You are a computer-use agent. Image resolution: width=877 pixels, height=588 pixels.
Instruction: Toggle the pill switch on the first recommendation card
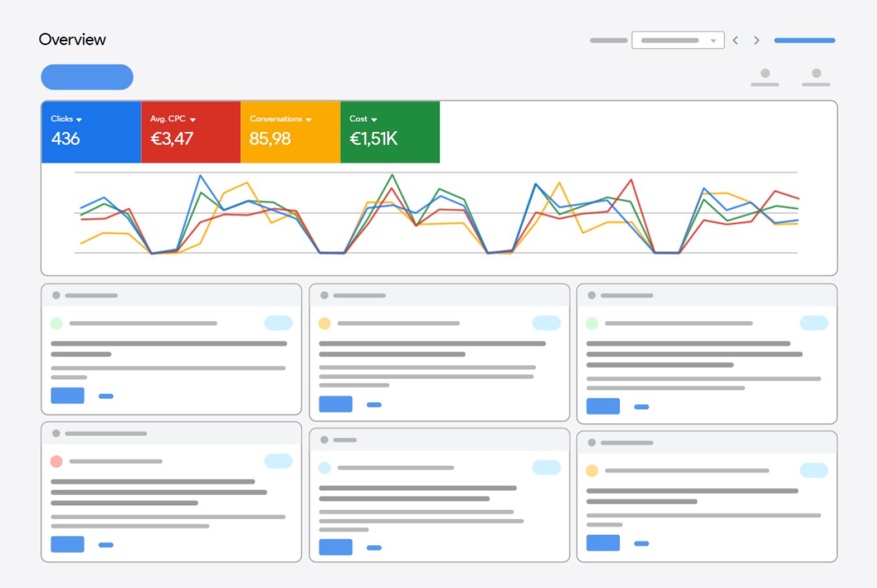coord(278,323)
